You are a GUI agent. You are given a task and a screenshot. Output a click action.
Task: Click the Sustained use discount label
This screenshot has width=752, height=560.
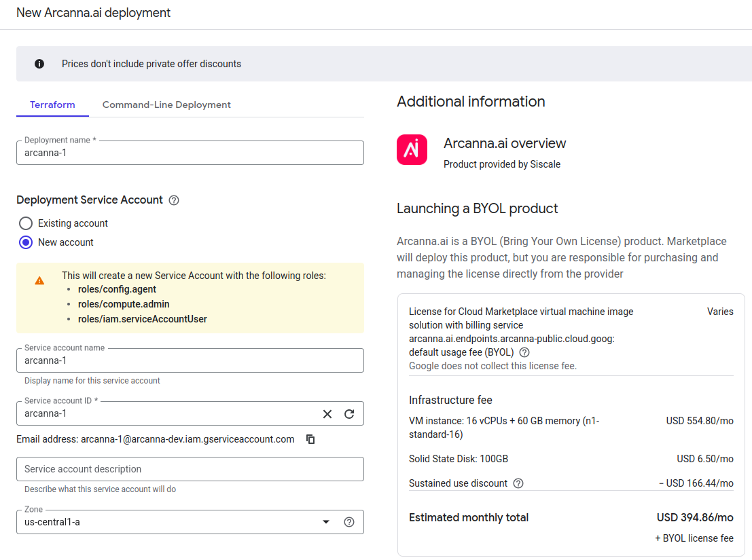tap(458, 483)
